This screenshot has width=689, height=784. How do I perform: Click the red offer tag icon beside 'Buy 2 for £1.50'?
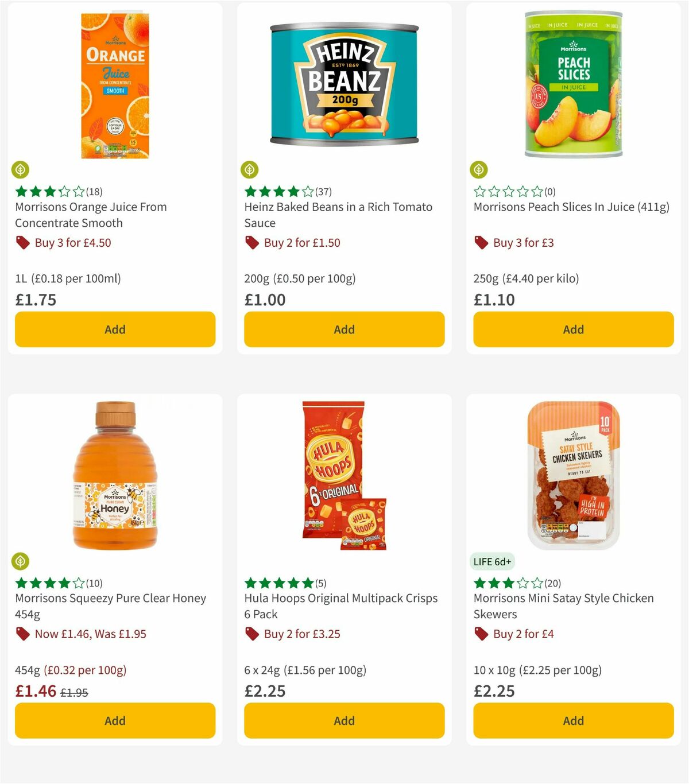tap(251, 243)
